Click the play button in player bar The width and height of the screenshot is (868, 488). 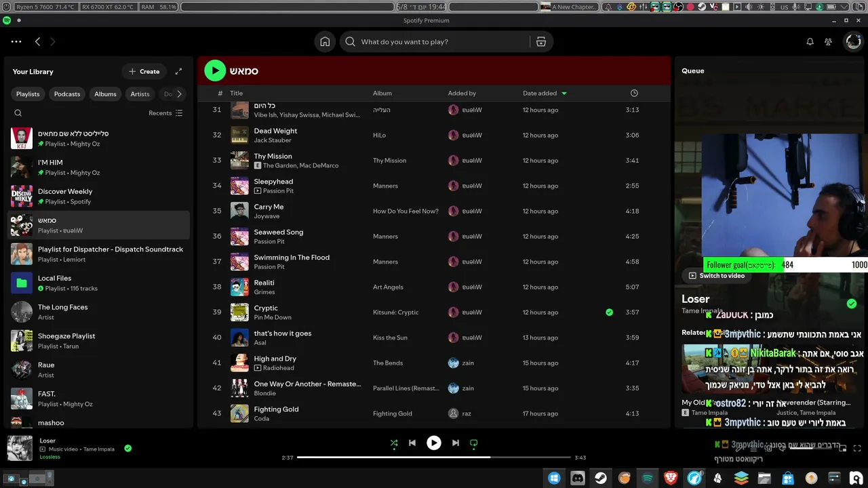coord(433,443)
